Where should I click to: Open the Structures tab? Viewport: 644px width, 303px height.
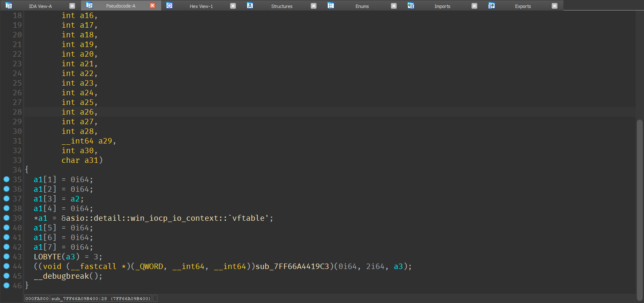coord(282,6)
